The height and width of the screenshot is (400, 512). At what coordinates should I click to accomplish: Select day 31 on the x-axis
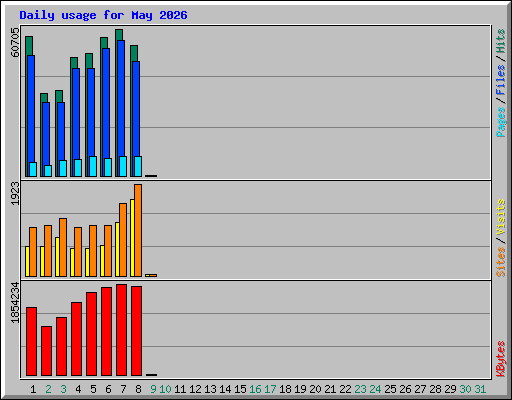click(x=480, y=389)
